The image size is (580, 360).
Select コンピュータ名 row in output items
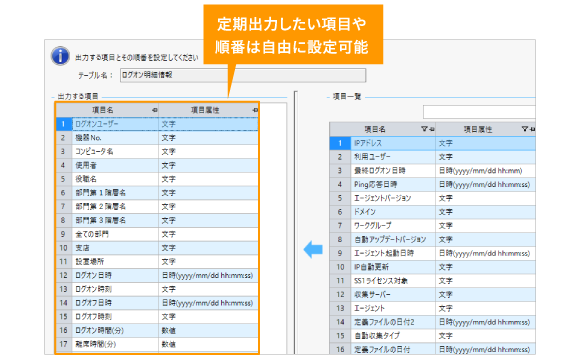pos(157,151)
